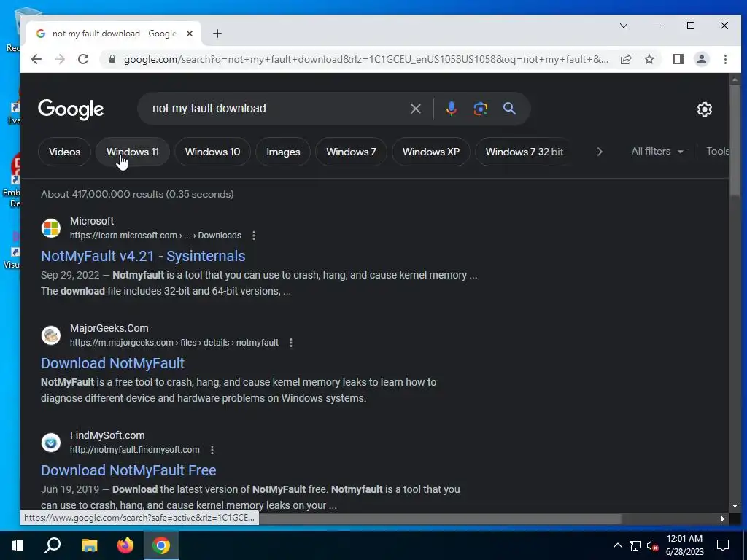Filter results by Videos
This screenshot has height=560, width=747.
(x=64, y=152)
